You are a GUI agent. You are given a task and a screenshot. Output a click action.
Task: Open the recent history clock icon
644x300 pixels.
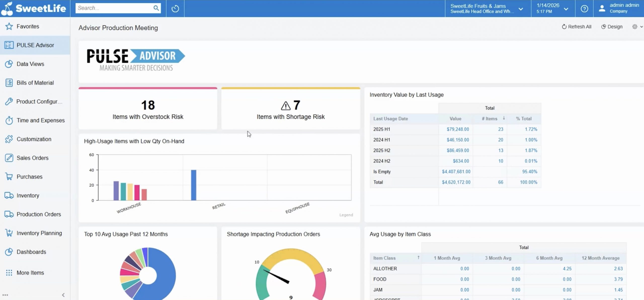click(175, 9)
